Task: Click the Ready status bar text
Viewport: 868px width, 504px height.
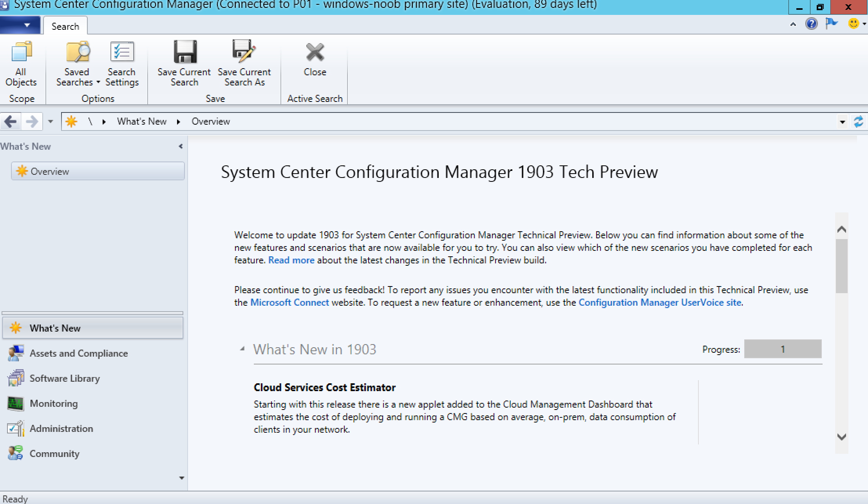Action: tap(15, 499)
